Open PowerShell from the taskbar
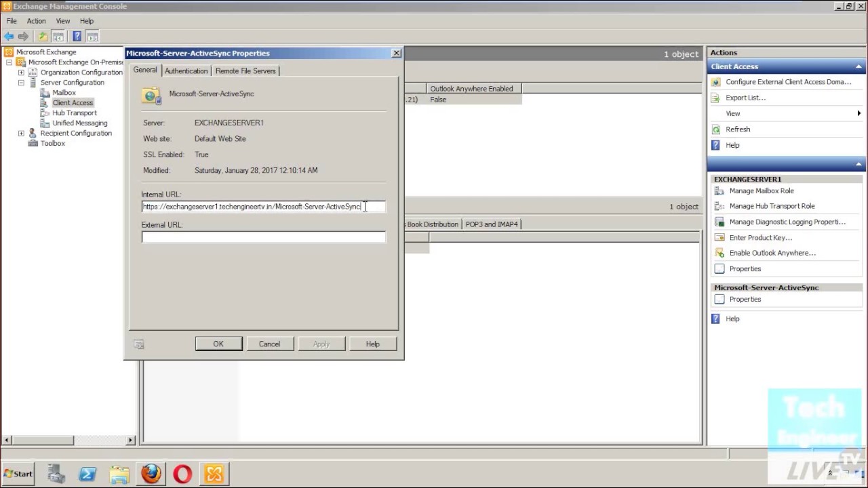The width and height of the screenshot is (868, 488). click(87, 474)
